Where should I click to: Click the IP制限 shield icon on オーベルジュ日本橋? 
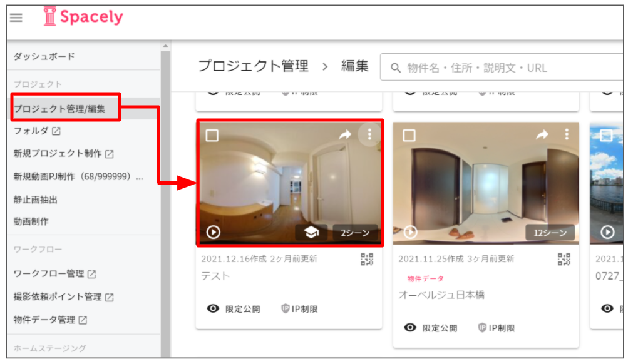pos(482,328)
